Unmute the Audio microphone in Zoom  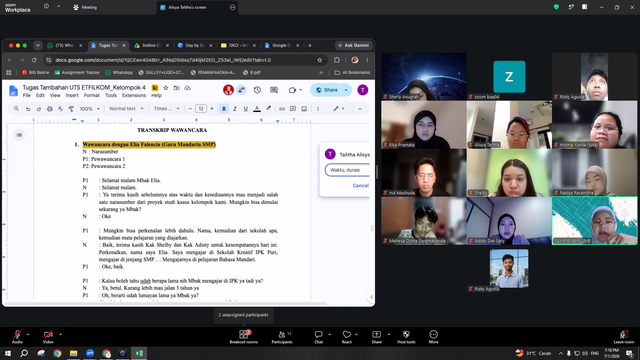pos(17,337)
